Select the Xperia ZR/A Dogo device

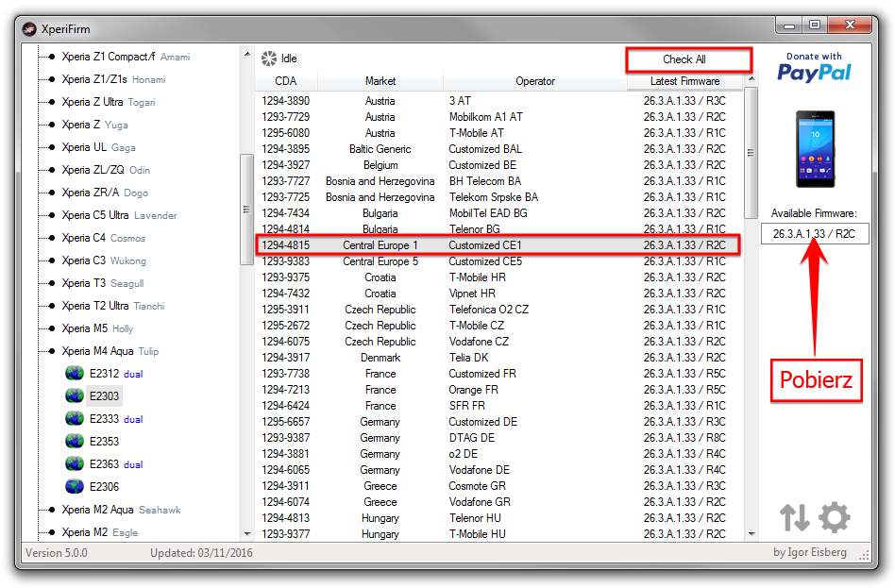(x=105, y=193)
